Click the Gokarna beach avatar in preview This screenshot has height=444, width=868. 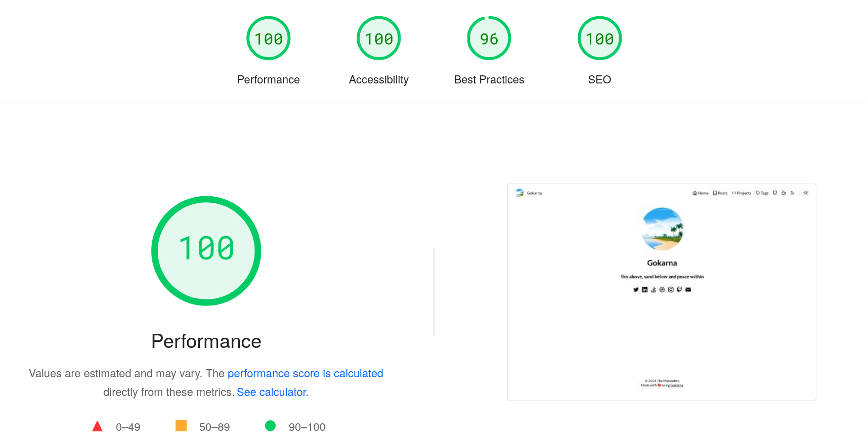click(662, 229)
